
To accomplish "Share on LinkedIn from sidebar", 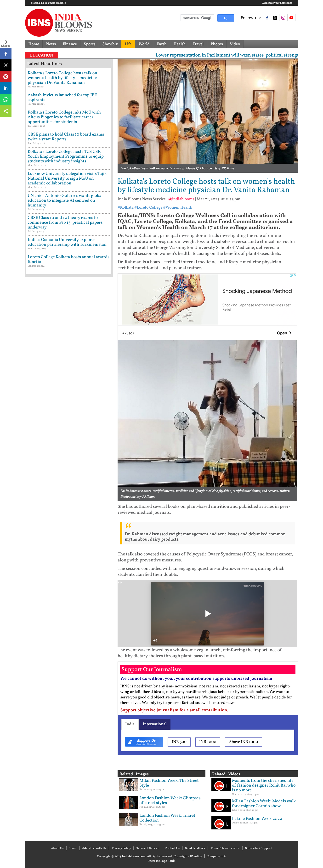I will click(x=6, y=88).
